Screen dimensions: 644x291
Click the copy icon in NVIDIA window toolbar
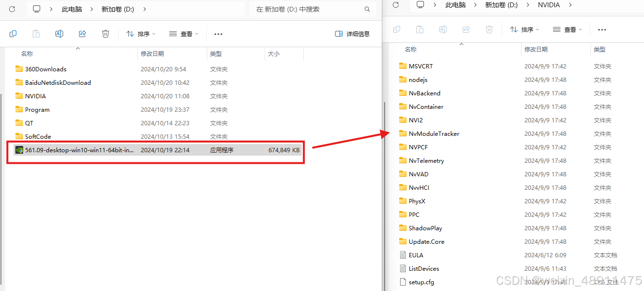point(397,29)
